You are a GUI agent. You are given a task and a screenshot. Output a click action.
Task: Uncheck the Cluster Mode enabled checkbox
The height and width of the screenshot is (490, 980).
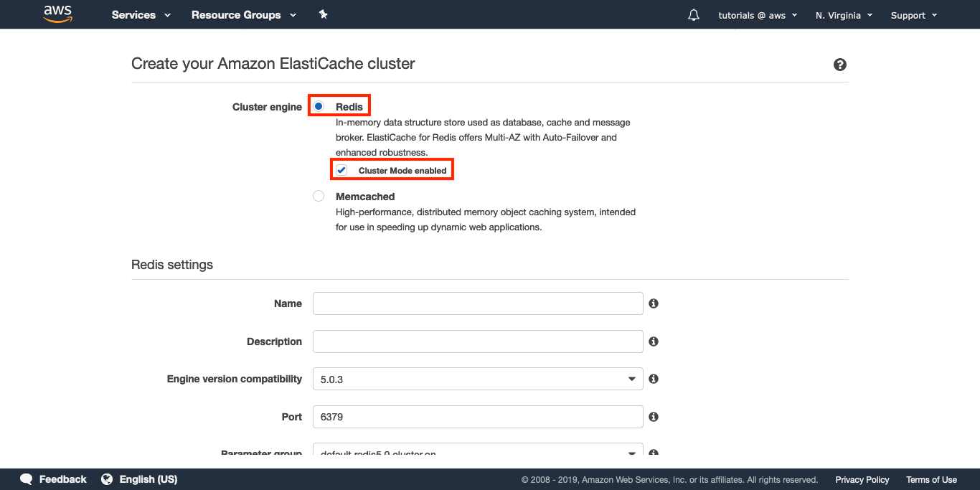pos(342,170)
